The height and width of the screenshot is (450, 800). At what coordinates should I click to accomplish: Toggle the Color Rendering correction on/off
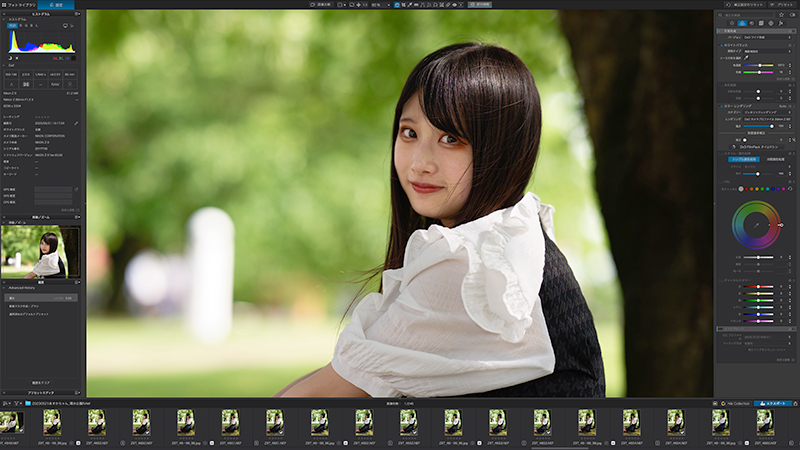tap(721, 106)
